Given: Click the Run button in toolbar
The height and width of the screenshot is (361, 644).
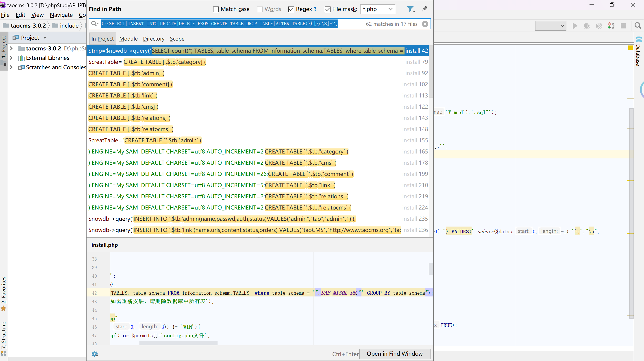Looking at the screenshot, I should (575, 26).
